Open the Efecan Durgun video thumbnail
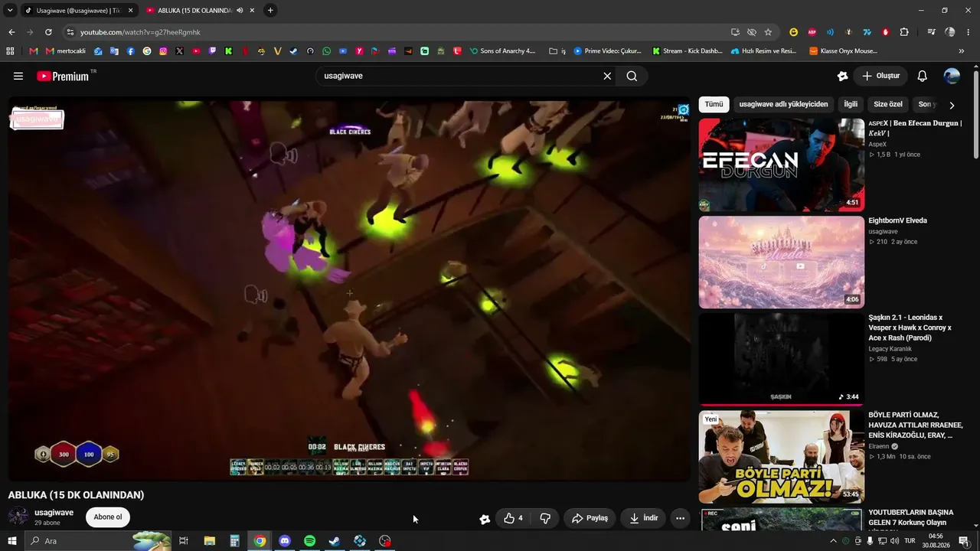The image size is (980, 551). click(x=782, y=165)
